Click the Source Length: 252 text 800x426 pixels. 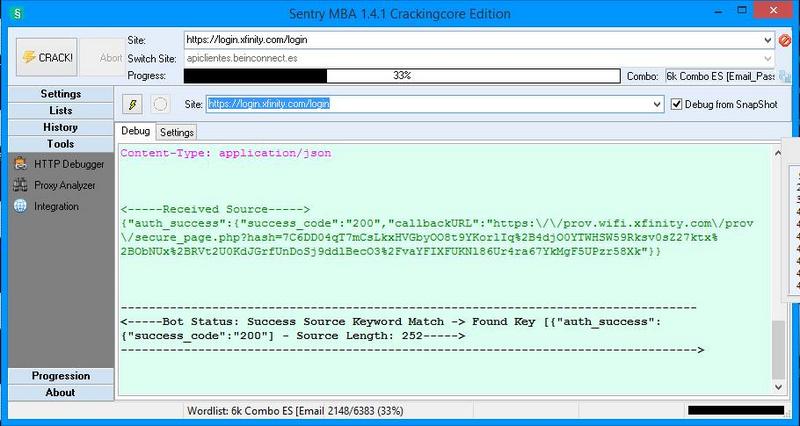click(360, 336)
